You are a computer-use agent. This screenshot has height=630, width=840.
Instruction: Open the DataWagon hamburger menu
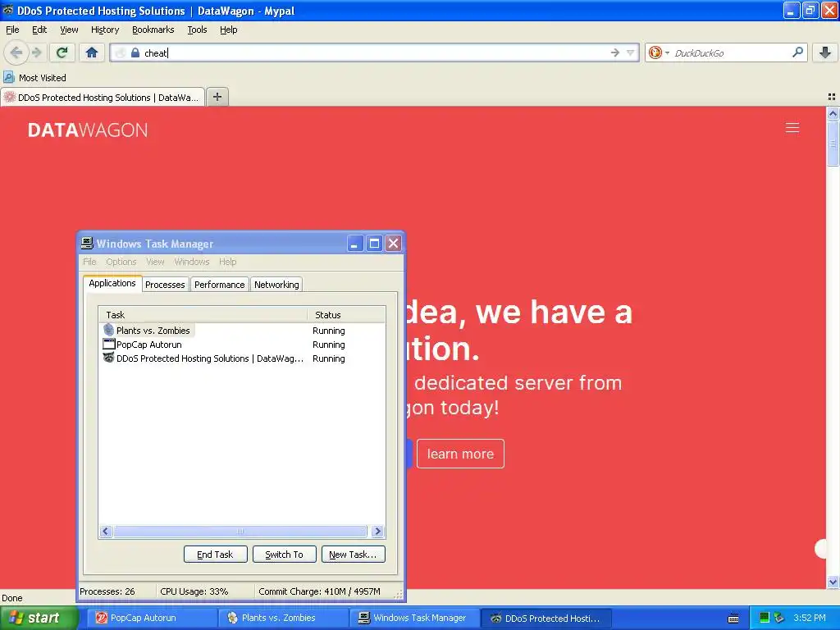(792, 127)
